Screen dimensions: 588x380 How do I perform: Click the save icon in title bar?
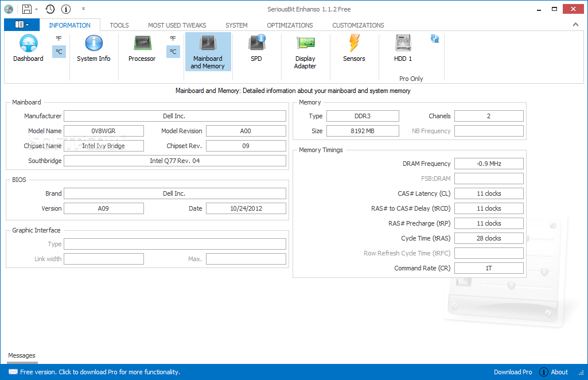tap(27, 9)
